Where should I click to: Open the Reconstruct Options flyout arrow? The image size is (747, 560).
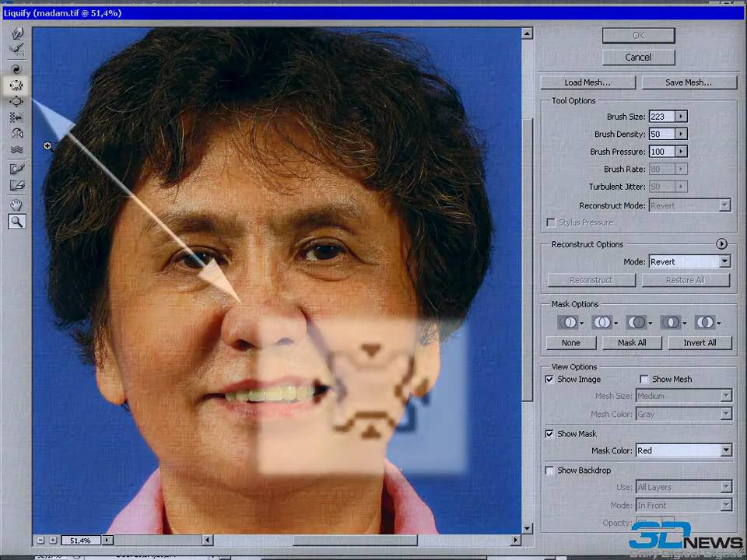722,243
